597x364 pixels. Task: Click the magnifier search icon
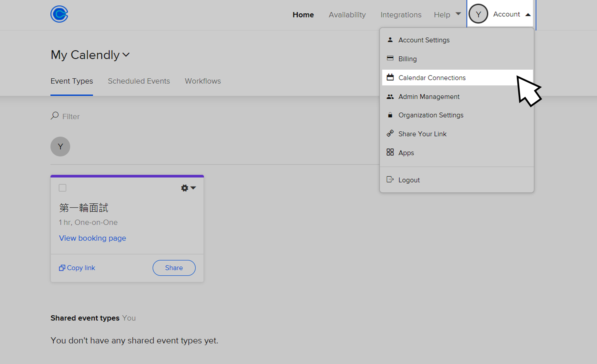[54, 116]
